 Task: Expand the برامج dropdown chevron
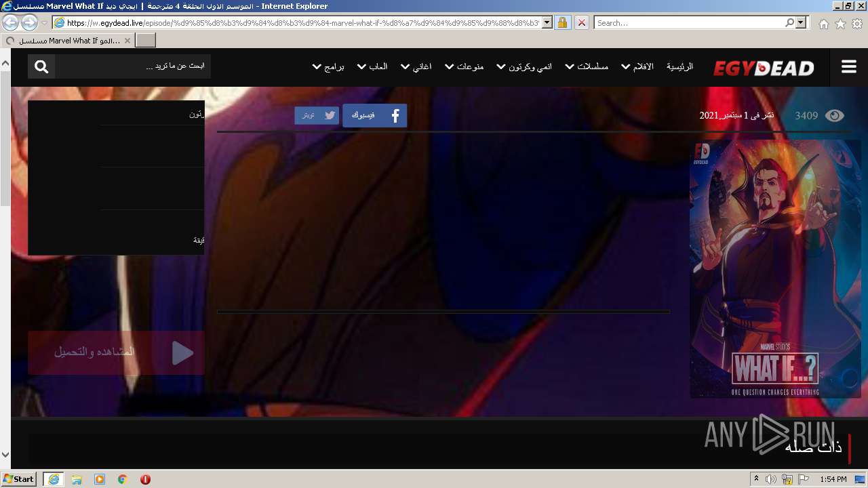(x=317, y=66)
